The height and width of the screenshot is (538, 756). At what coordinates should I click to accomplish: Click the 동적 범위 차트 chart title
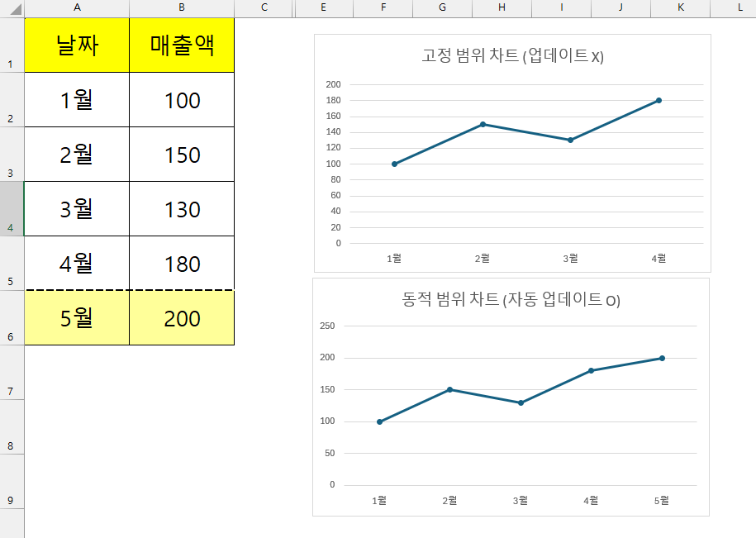(x=511, y=301)
